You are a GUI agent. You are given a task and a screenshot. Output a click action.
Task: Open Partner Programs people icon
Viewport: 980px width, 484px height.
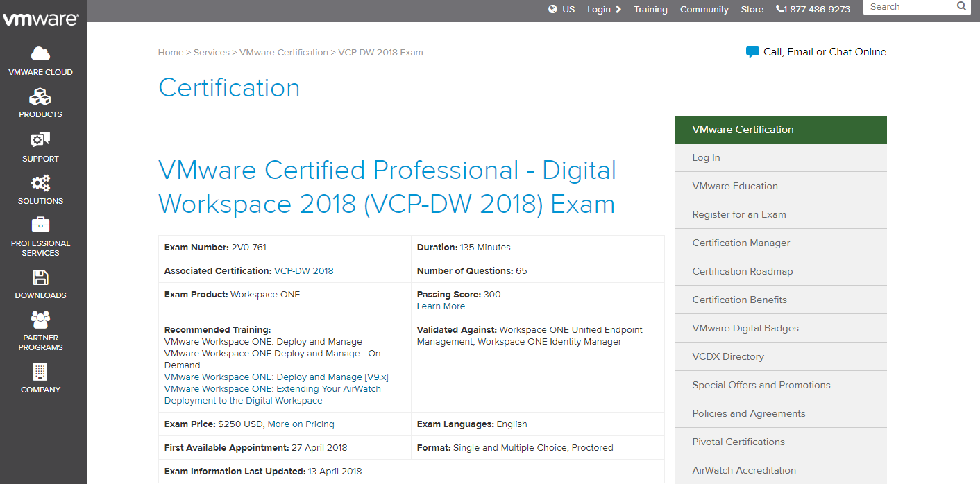(x=40, y=320)
